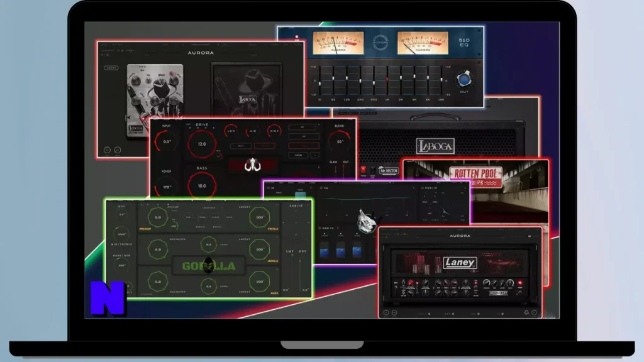The image size is (644, 362).
Task: Click the SLAM slider in the red mammoth plugin
Action: [335, 170]
